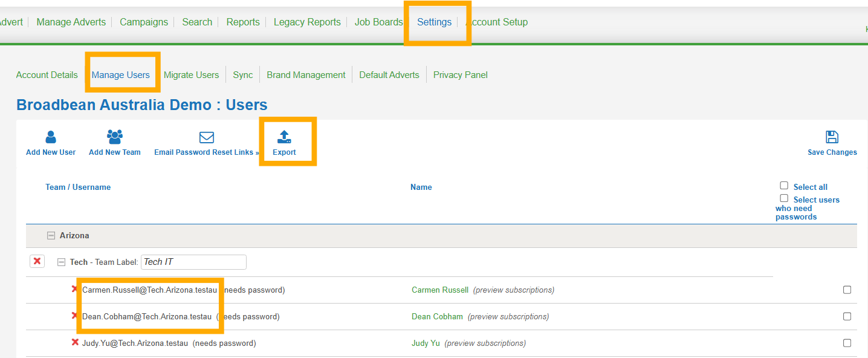Screen dimensions: 868x358
Task: Click the Email Password Reset Links envelope icon
Action: coord(207,137)
